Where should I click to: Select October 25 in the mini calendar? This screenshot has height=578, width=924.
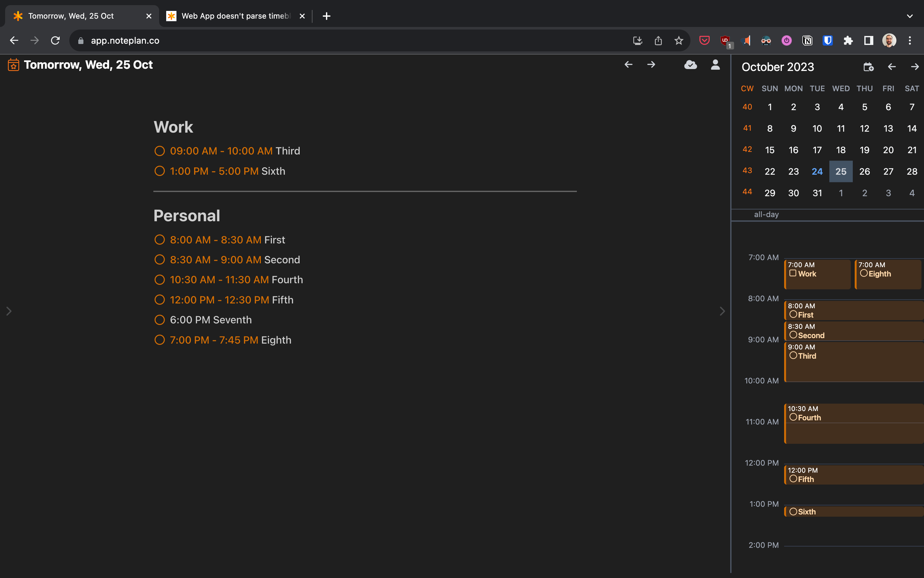(841, 172)
